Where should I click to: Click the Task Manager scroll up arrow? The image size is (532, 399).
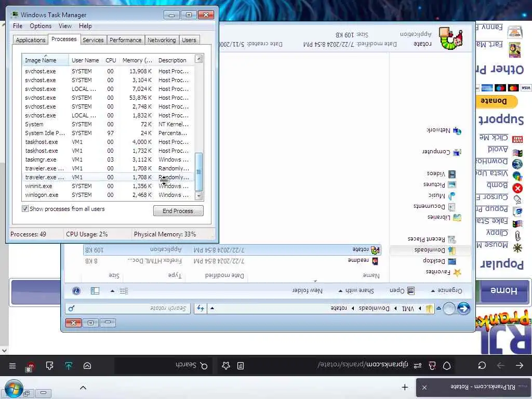tap(199, 59)
